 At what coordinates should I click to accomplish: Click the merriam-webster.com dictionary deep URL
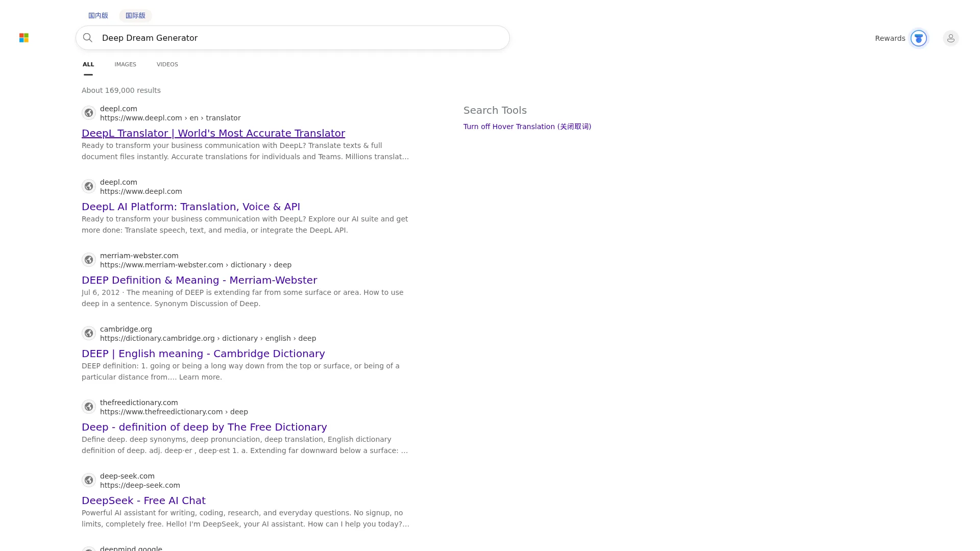pyautogui.click(x=196, y=265)
